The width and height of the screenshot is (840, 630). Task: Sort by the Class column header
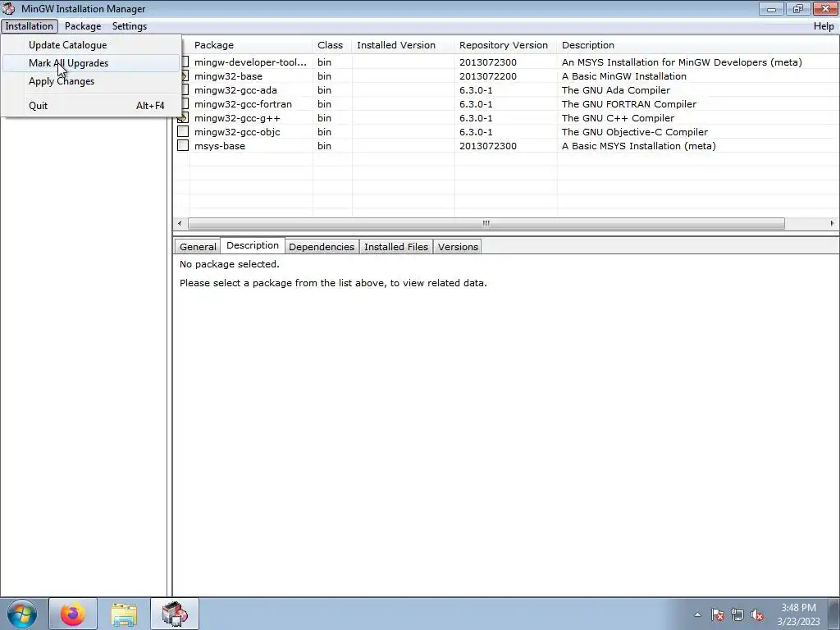point(332,45)
